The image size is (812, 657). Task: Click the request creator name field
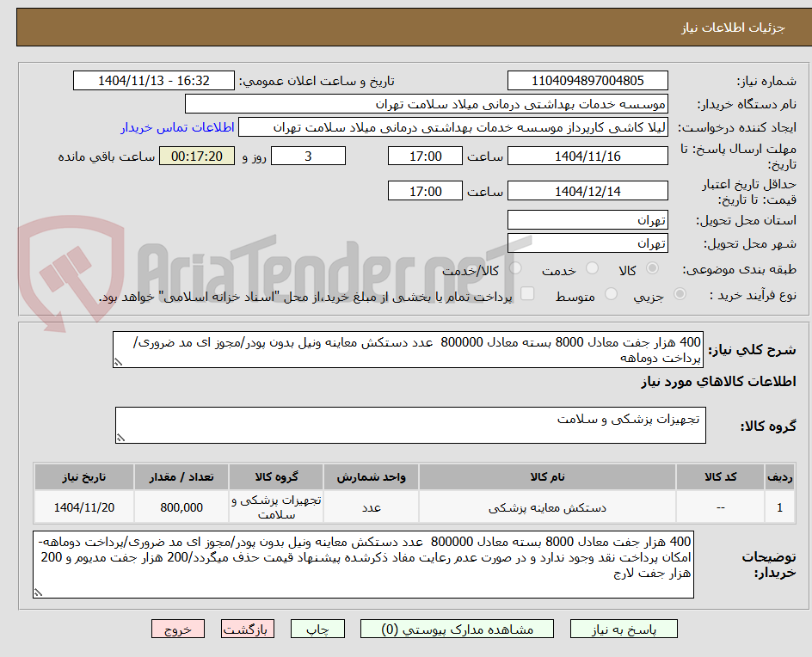453,127
